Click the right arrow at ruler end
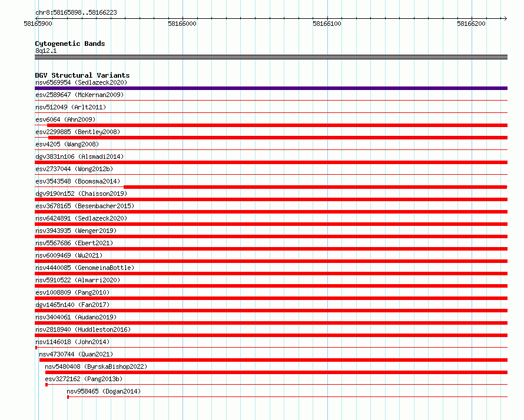 [x=505, y=18]
